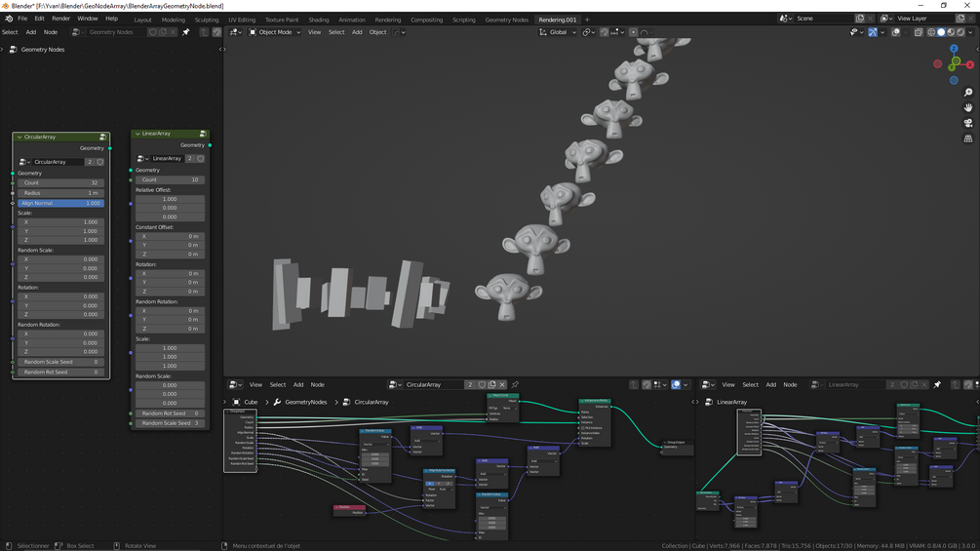The height and width of the screenshot is (551, 980).
Task: Toggle proportional editing button
Action: (633, 32)
